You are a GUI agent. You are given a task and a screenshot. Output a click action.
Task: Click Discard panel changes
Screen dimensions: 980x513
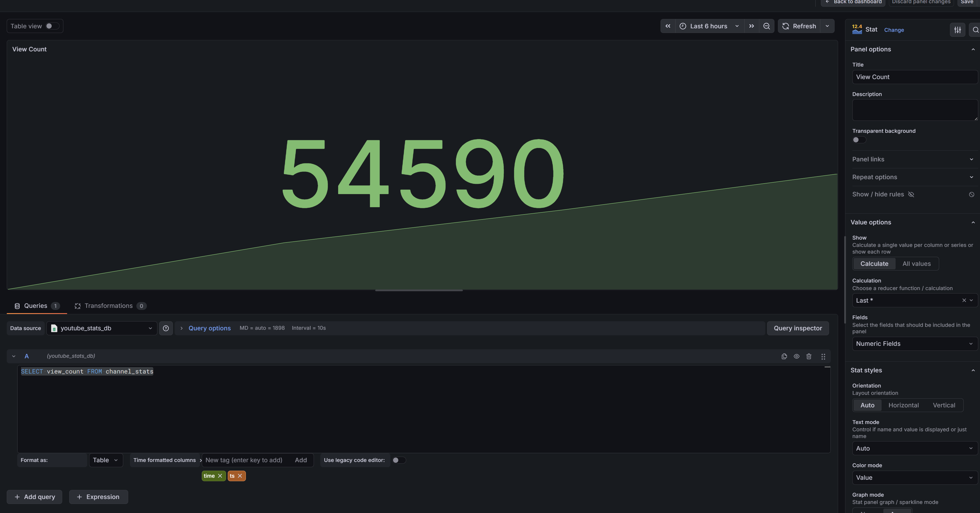coord(921,2)
